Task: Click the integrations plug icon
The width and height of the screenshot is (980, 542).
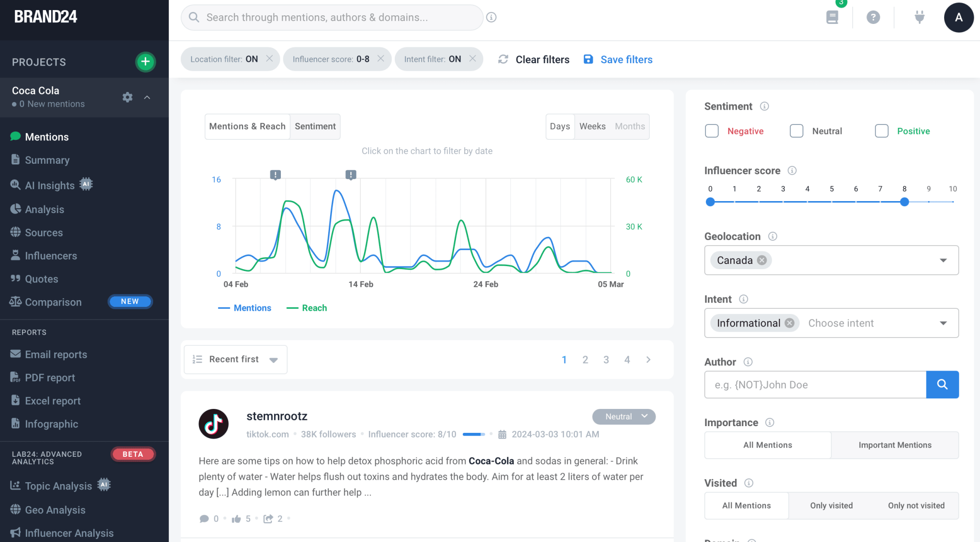Action: pyautogui.click(x=920, y=17)
